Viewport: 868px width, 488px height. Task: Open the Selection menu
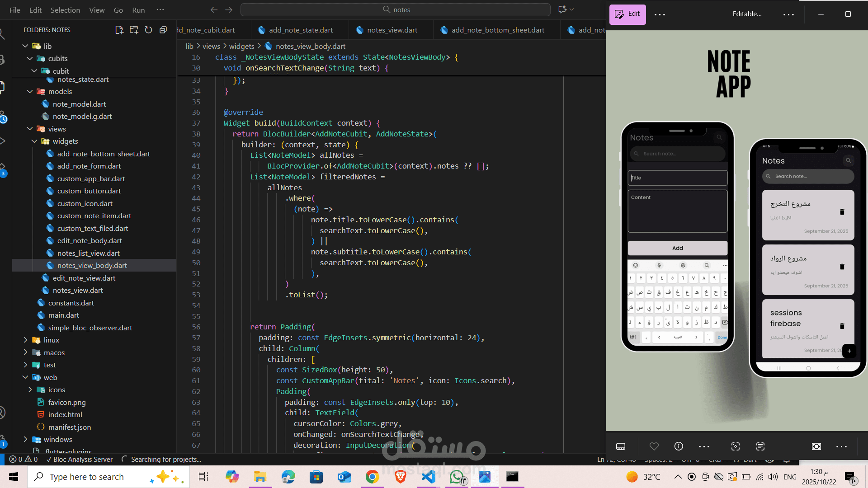(x=65, y=10)
